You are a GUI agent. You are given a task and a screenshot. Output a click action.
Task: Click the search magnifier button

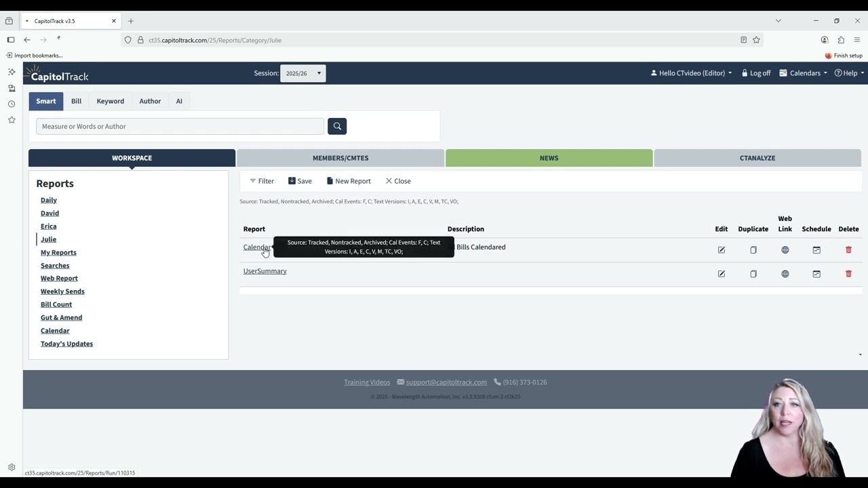tap(337, 126)
